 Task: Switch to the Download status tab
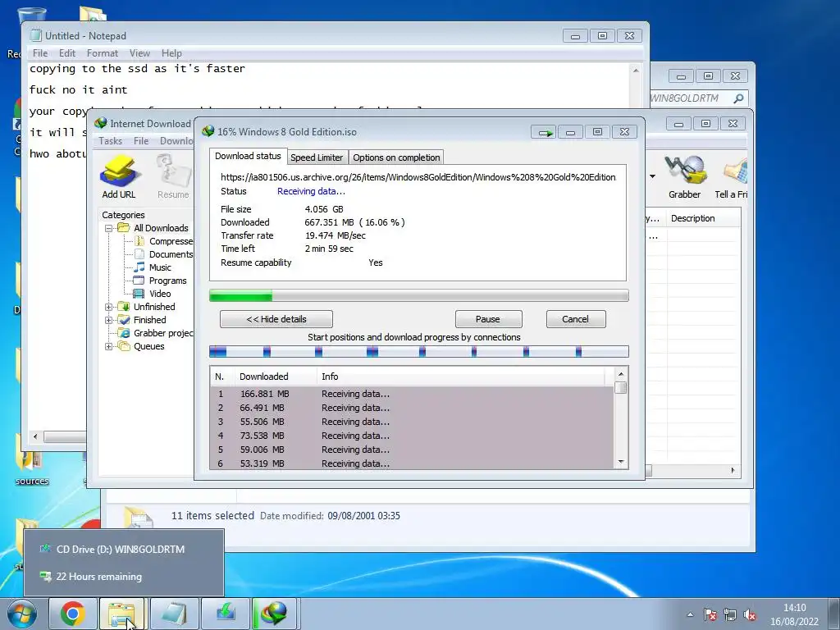248,156
